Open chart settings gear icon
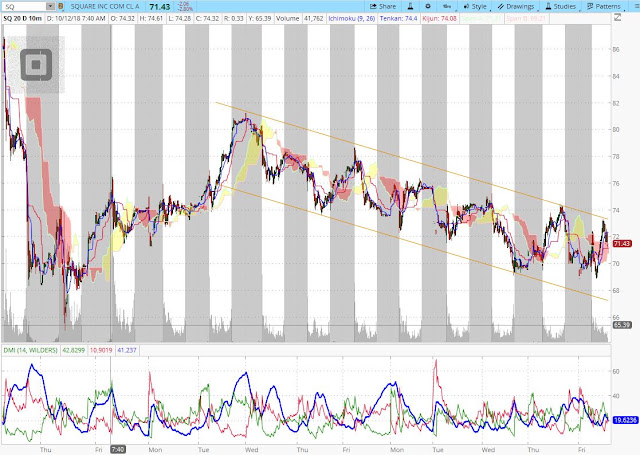Screen dimensions: 640x455 (x=428, y=7)
